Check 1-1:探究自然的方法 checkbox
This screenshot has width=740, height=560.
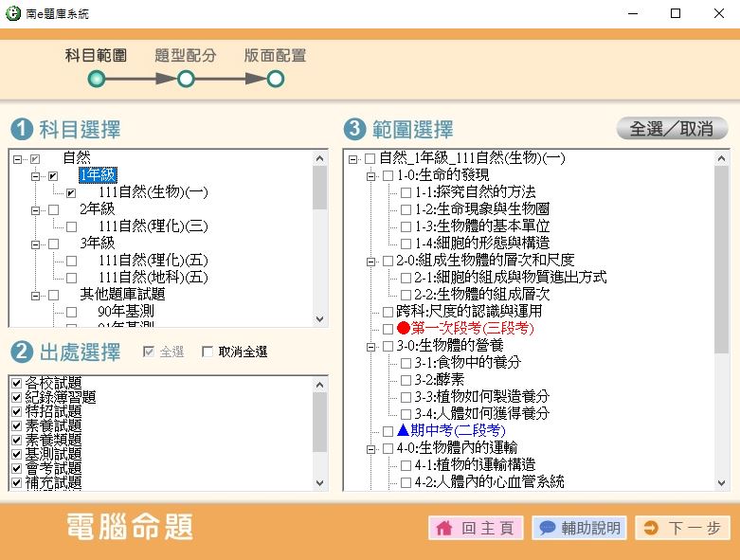406,192
